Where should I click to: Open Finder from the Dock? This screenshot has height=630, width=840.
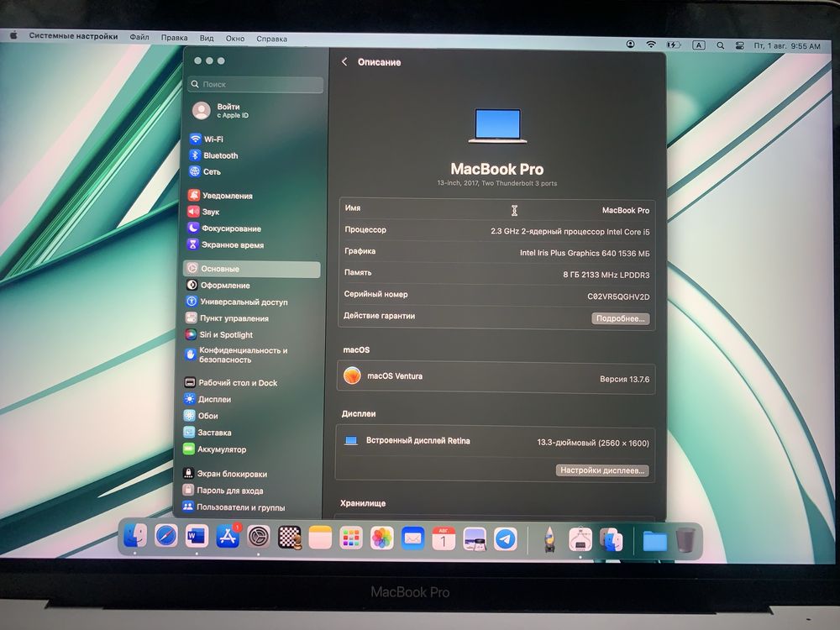pyautogui.click(x=135, y=535)
